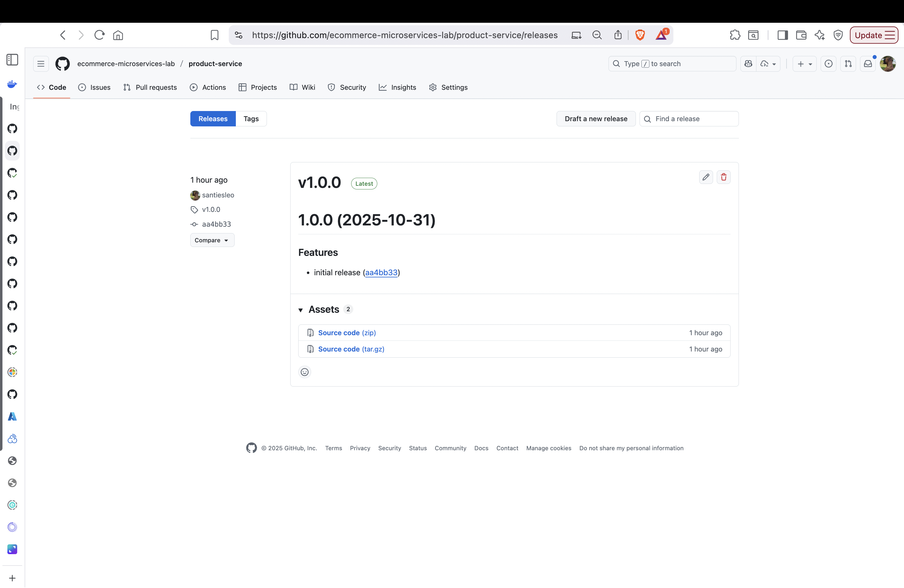
Task: Click Draft a new release button
Action: pyautogui.click(x=596, y=119)
